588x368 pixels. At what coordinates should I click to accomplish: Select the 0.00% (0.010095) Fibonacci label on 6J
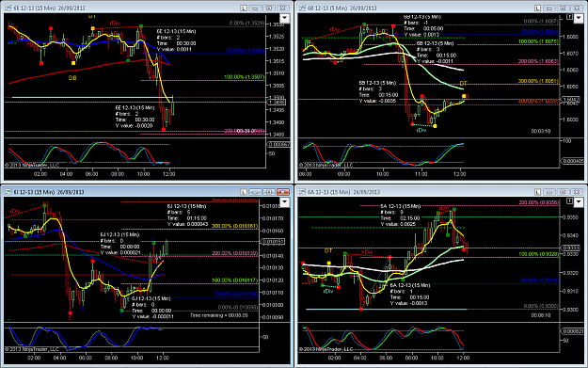coord(238,307)
